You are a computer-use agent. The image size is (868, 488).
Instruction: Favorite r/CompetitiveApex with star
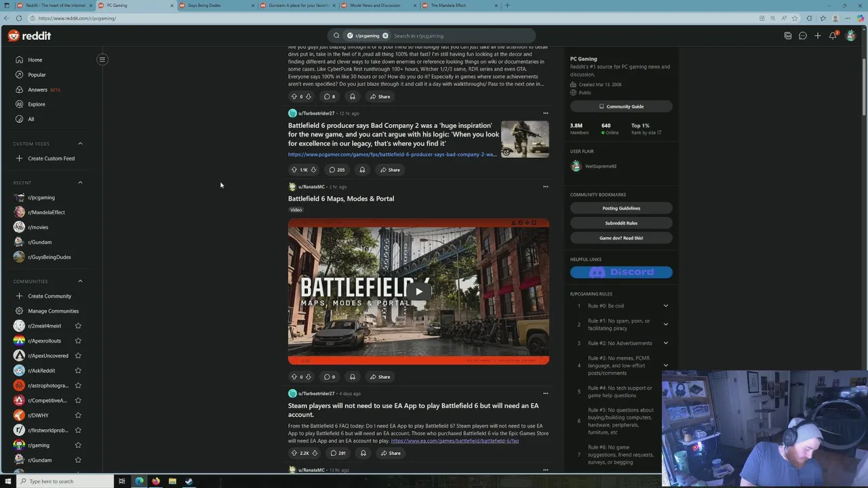point(78,401)
